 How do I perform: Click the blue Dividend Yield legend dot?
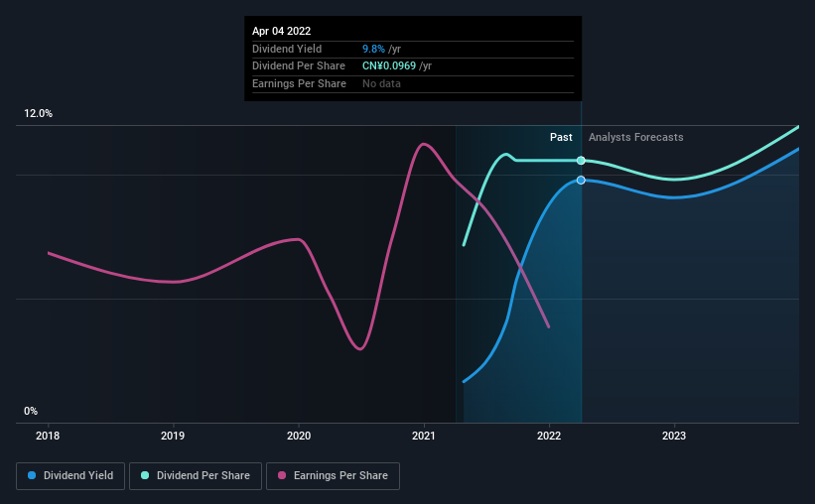tap(32, 475)
